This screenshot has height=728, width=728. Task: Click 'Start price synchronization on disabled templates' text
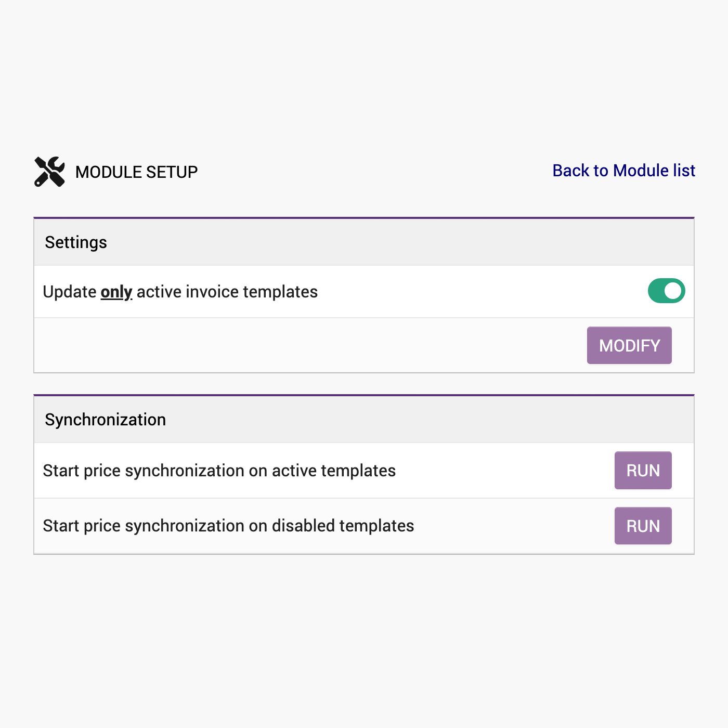[228, 526]
